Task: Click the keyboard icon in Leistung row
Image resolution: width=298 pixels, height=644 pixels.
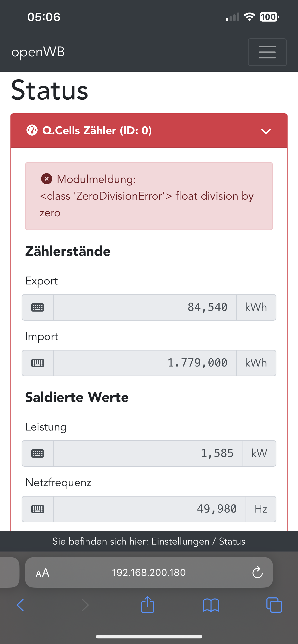Action: [x=38, y=453]
